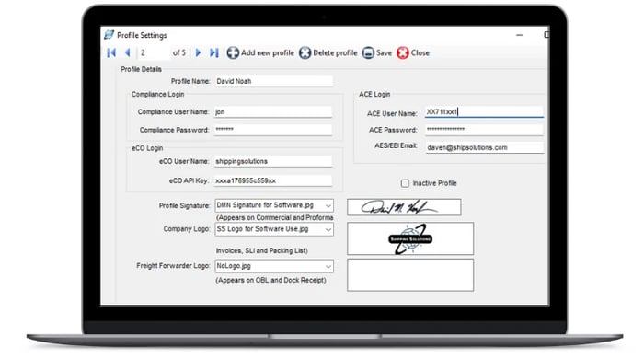Click the empty freight forwarder logo preview
Image resolution: width=644 pixels, height=359 pixels.
(x=410, y=275)
